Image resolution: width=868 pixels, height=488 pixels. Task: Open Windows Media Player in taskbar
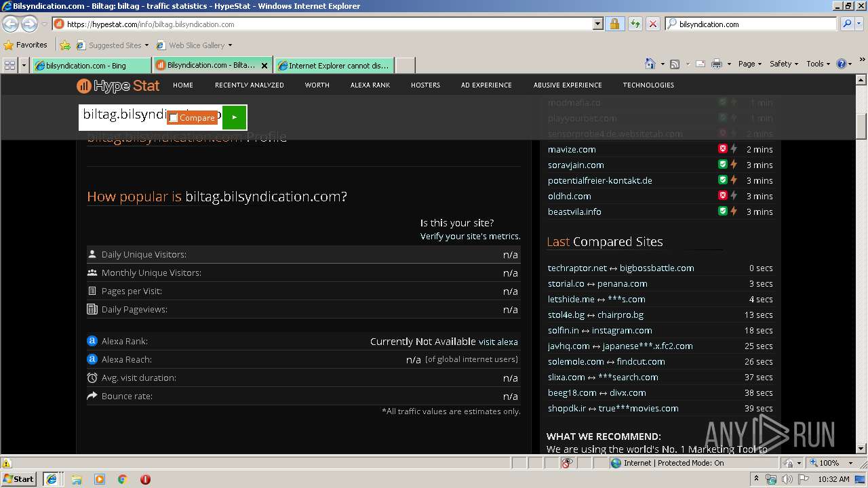tap(100, 479)
